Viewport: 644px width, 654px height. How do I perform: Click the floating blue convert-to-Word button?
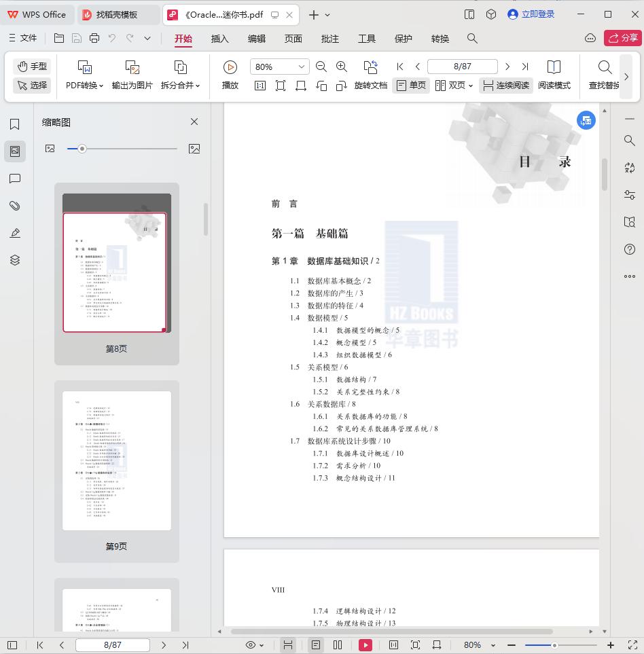(x=586, y=120)
